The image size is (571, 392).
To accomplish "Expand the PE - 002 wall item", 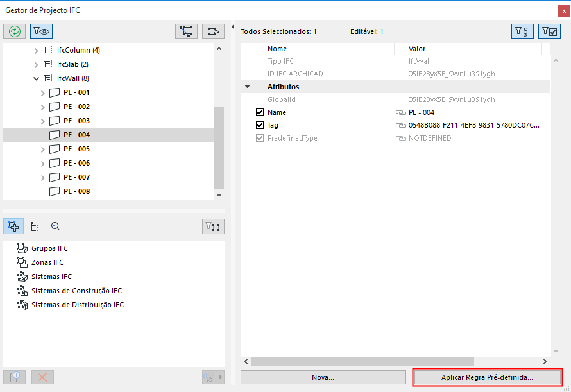I will (x=42, y=107).
